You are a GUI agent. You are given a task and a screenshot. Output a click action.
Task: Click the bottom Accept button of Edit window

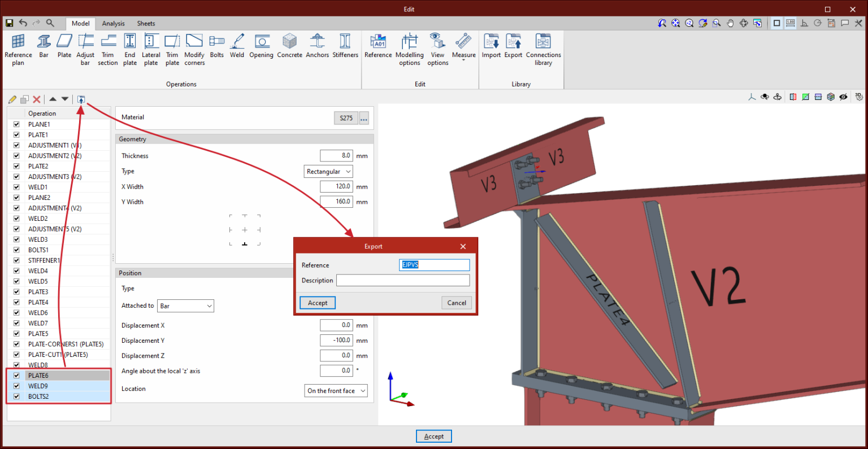tap(434, 436)
